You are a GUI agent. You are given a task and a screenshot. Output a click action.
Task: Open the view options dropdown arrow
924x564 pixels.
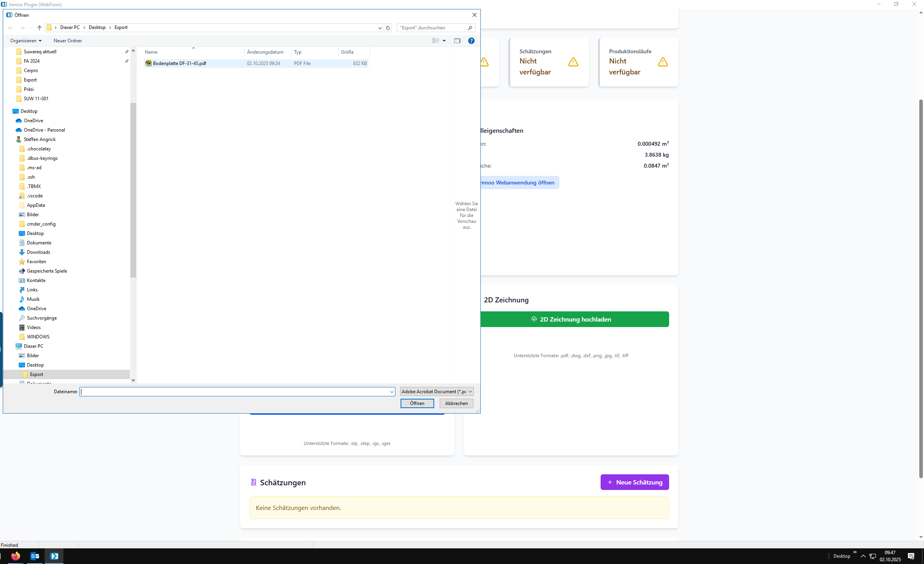coord(444,41)
